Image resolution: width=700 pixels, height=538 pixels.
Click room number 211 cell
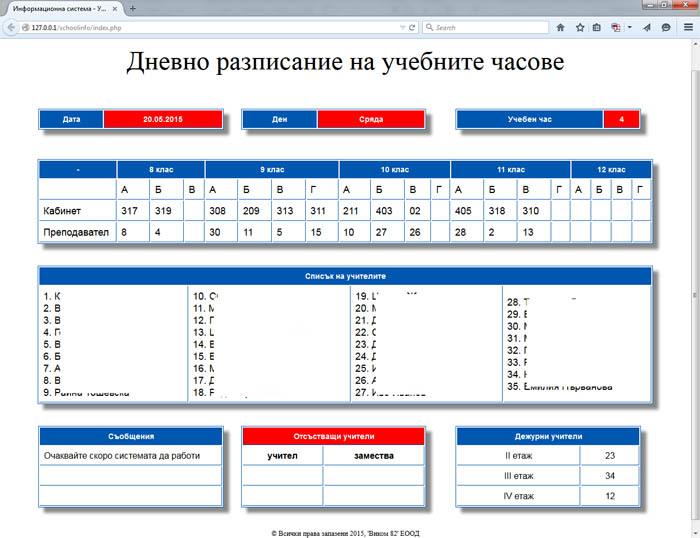[354, 211]
